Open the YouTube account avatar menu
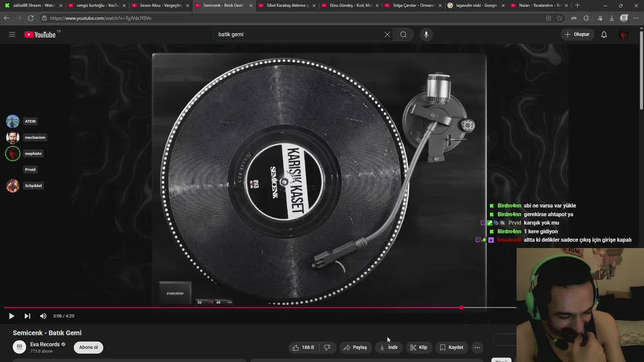The width and height of the screenshot is (644, 362). pos(624,35)
